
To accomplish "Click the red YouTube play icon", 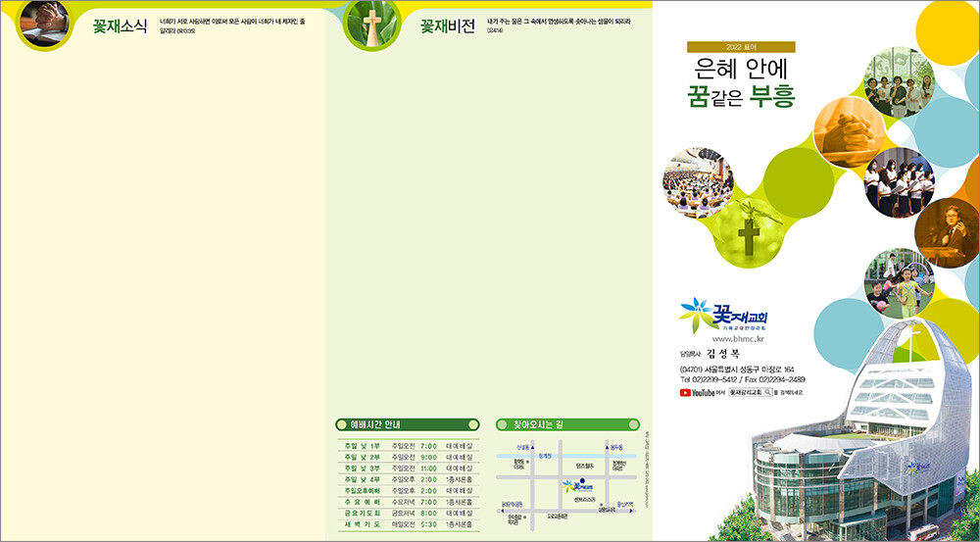I will click(x=685, y=393).
